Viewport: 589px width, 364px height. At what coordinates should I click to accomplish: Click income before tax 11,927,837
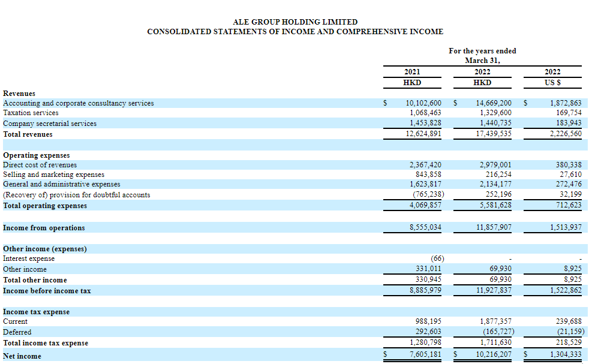point(494,290)
